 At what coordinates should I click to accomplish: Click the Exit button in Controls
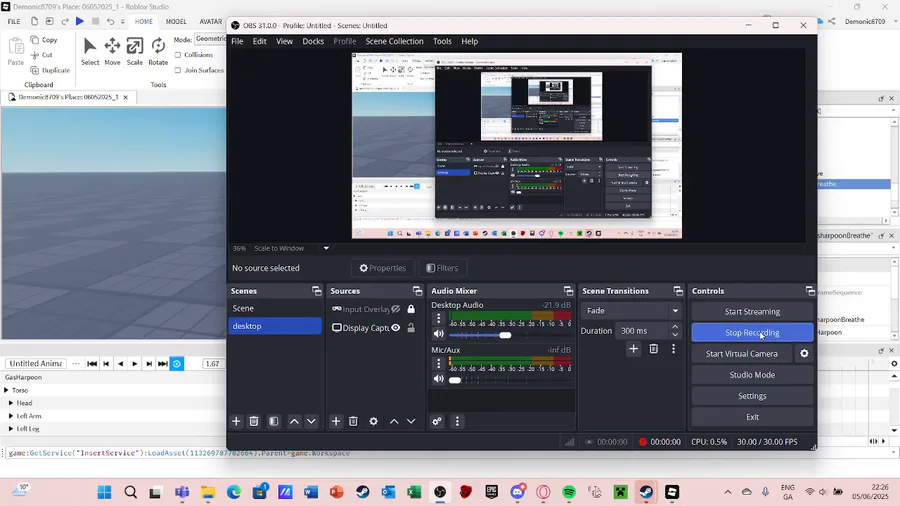[x=752, y=417]
